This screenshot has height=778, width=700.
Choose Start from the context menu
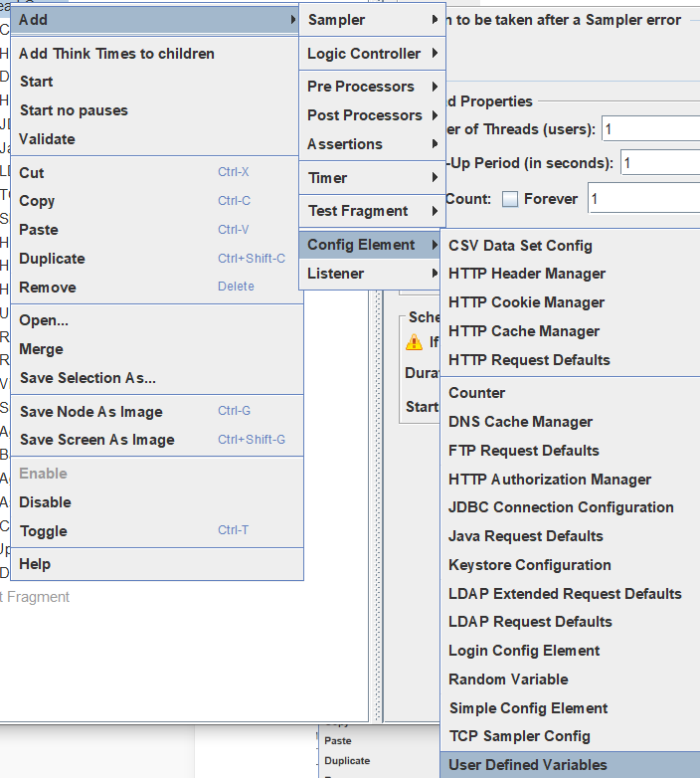point(157,82)
